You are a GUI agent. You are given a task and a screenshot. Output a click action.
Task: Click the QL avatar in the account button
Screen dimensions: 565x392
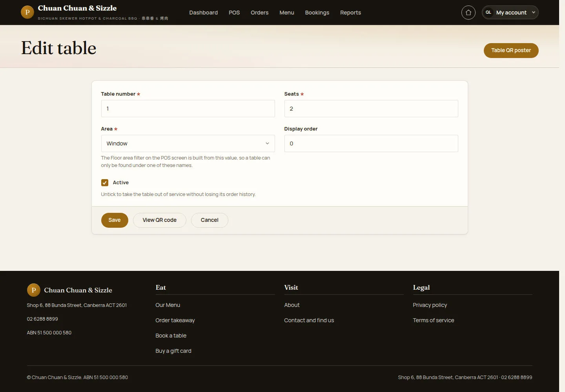488,13
